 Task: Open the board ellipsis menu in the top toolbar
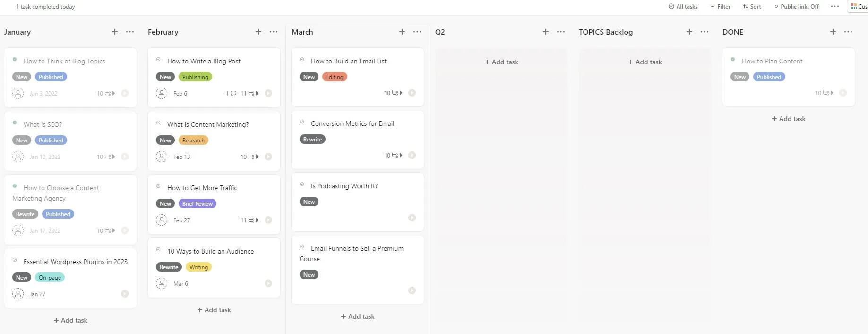click(x=834, y=6)
